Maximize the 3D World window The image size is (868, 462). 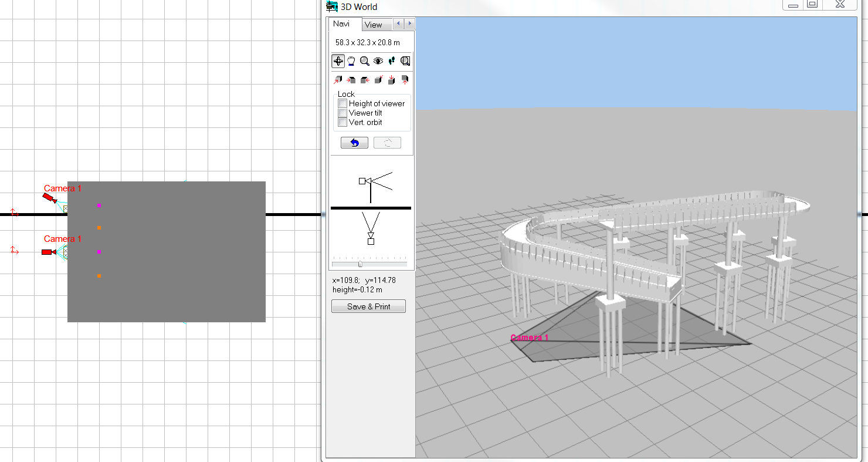(812, 5)
